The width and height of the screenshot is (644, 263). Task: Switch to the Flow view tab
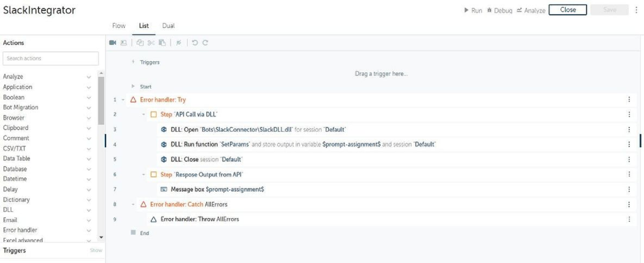click(119, 26)
